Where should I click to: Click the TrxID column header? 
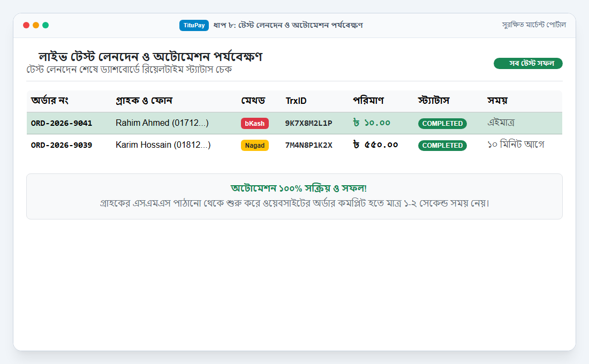pos(296,101)
